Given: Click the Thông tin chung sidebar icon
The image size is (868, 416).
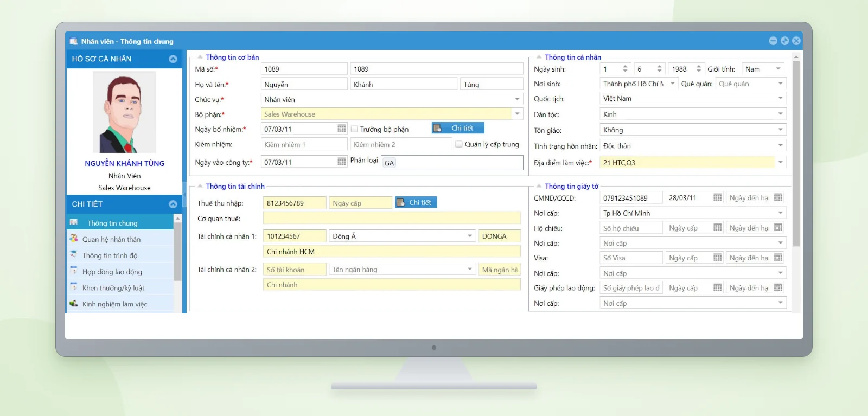Looking at the screenshot, I should click(74, 222).
